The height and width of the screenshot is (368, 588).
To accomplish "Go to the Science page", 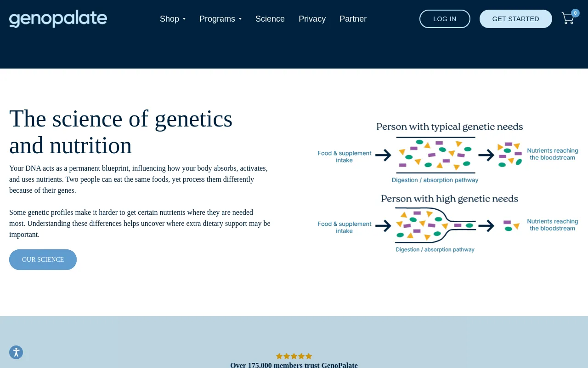I will coord(270,19).
